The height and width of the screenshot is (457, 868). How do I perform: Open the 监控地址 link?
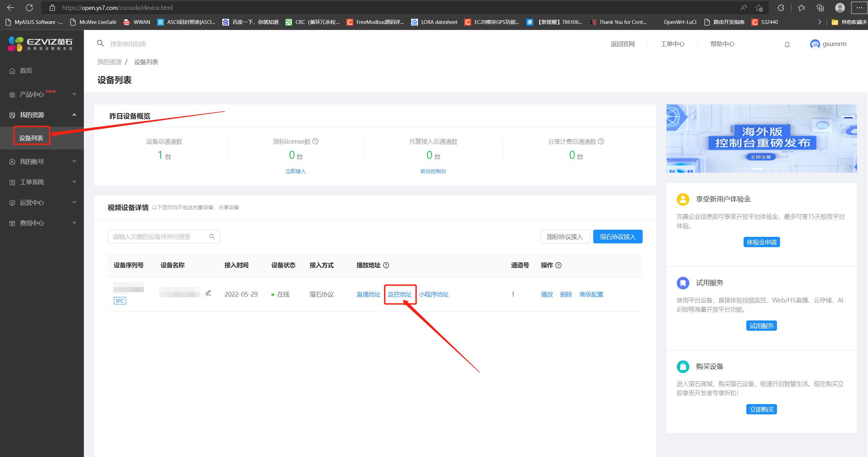click(400, 294)
